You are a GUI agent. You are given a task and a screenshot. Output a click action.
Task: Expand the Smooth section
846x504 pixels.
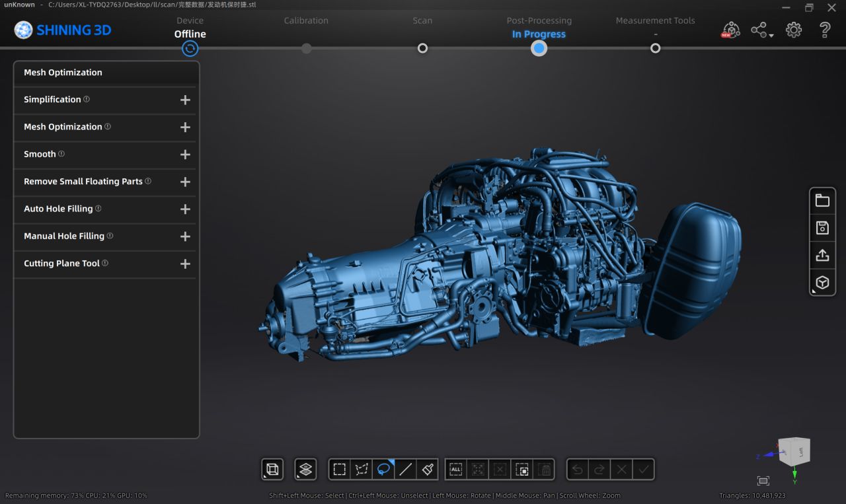[185, 155]
